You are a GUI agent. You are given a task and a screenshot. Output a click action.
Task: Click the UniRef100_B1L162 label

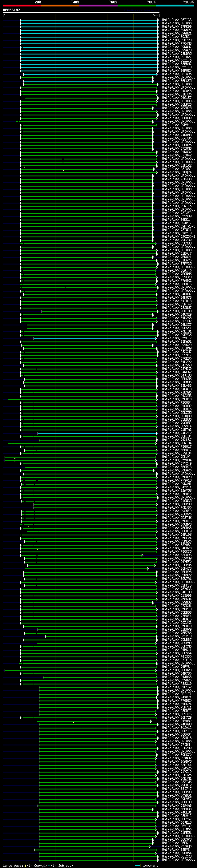[177, 687]
